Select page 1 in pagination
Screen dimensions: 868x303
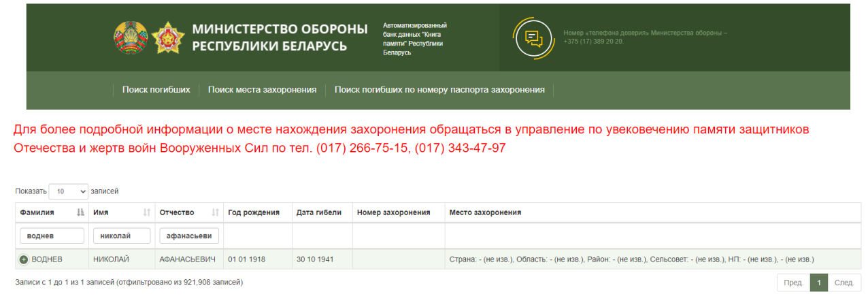[818, 283]
